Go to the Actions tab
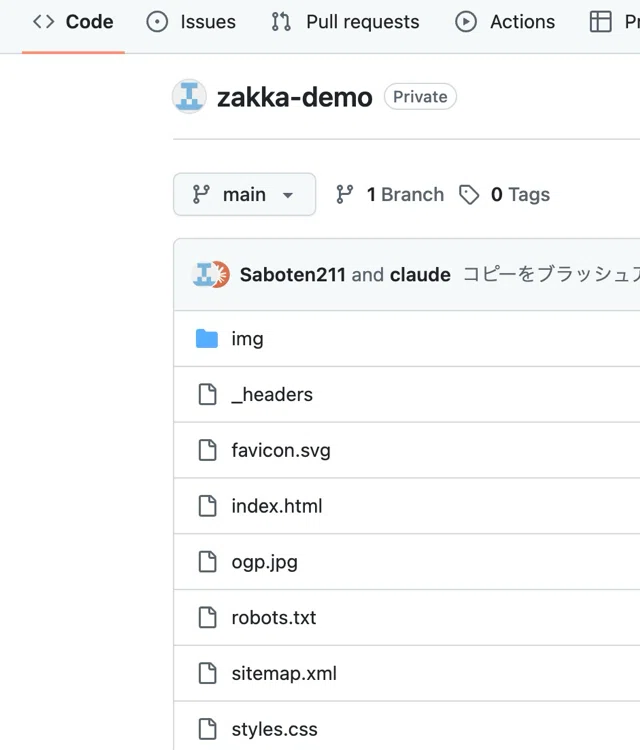640x750 pixels. coord(505,22)
